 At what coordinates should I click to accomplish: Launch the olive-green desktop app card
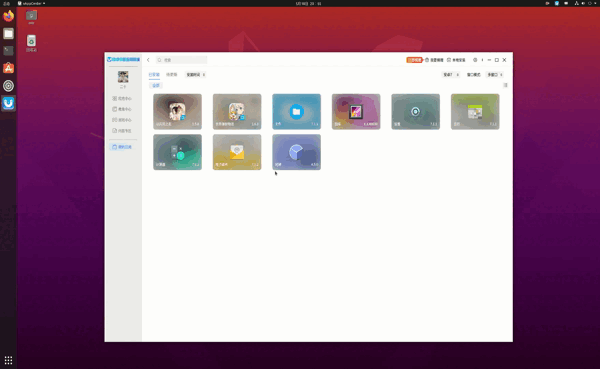click(x=475, y=111)
